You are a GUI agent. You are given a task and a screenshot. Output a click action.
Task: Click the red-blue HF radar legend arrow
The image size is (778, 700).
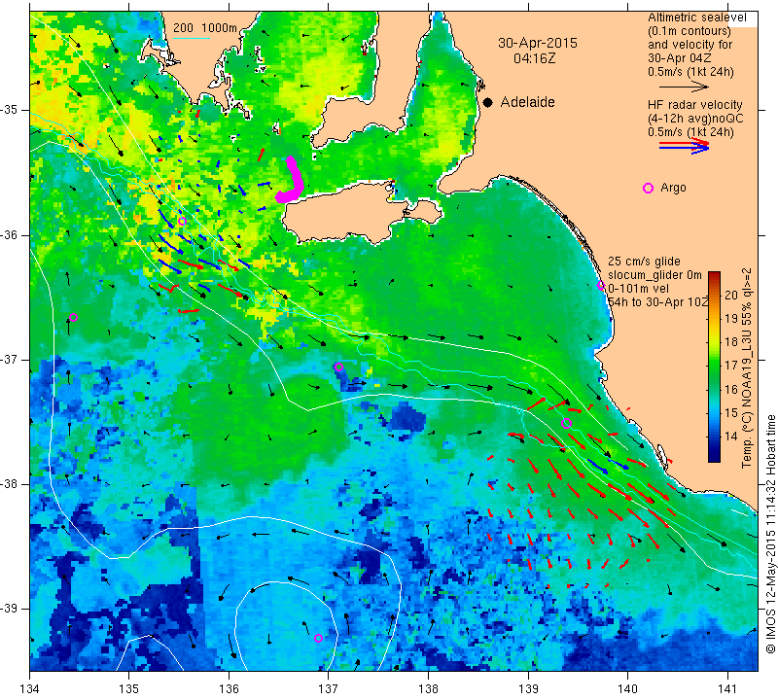pyautogui.click(x=684, y=146)
